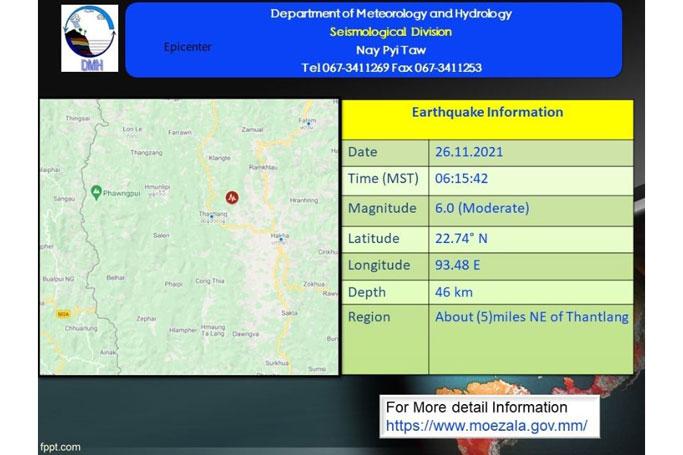Click the red earthquake epicenter marker
683x455 pixels.
(x=232, y=198)
